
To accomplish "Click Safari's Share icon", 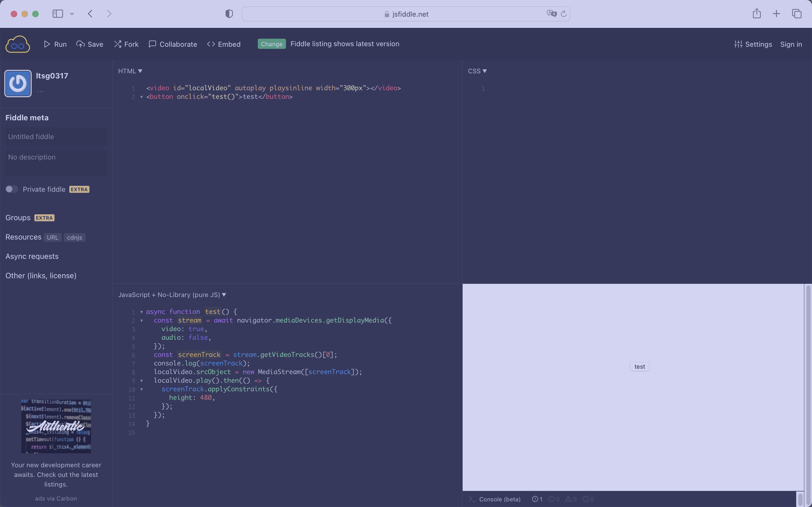I will (x=756, y=14).
